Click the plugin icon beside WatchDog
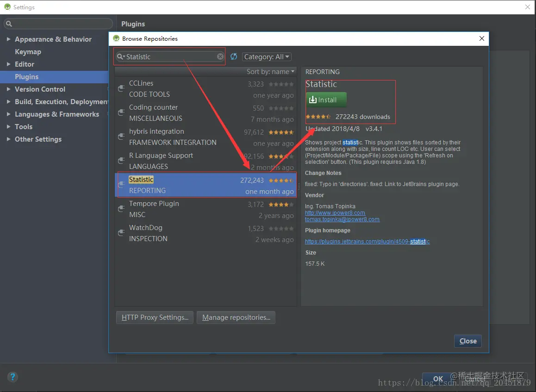536x392 pixels. pyautogui.click(x=121, y=233)
